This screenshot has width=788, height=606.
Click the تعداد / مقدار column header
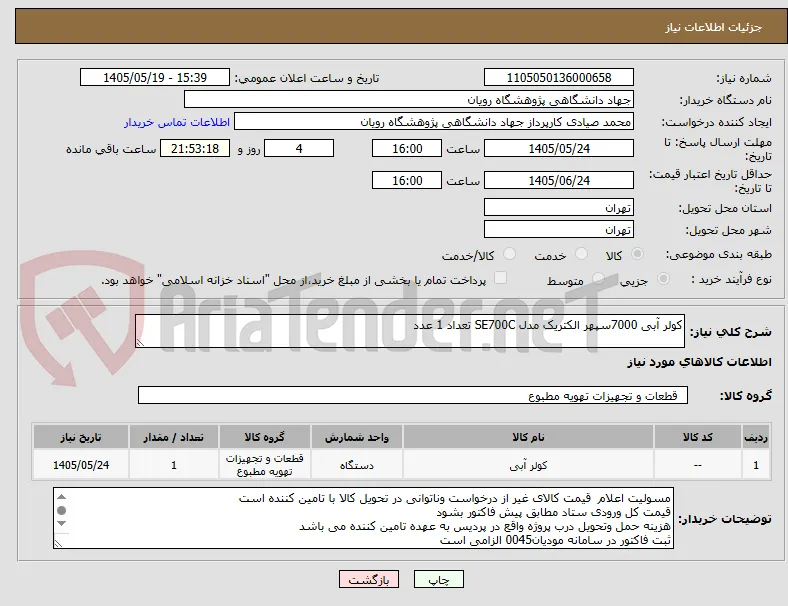tap(174, 437)
